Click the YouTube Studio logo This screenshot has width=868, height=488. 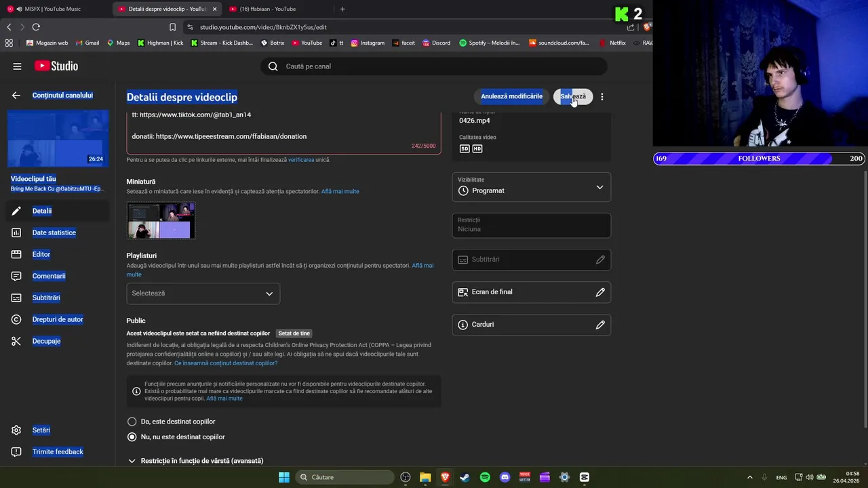tap(56, 66)
